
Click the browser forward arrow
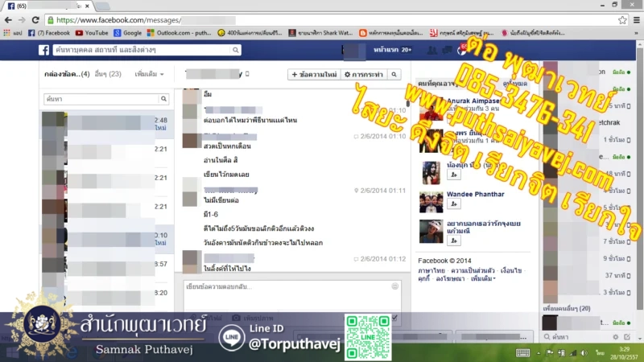22,19
